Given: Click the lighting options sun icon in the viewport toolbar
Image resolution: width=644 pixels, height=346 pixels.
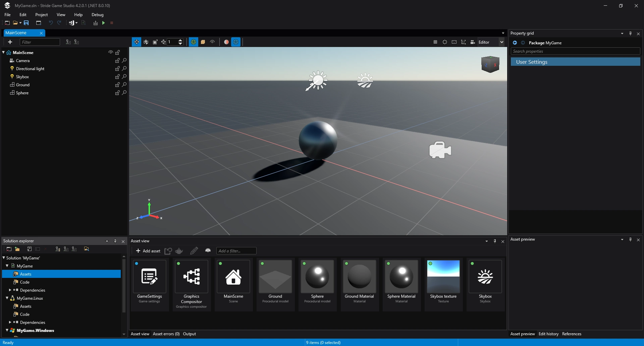Looking at the screenshot, I should tap(445, 42).
